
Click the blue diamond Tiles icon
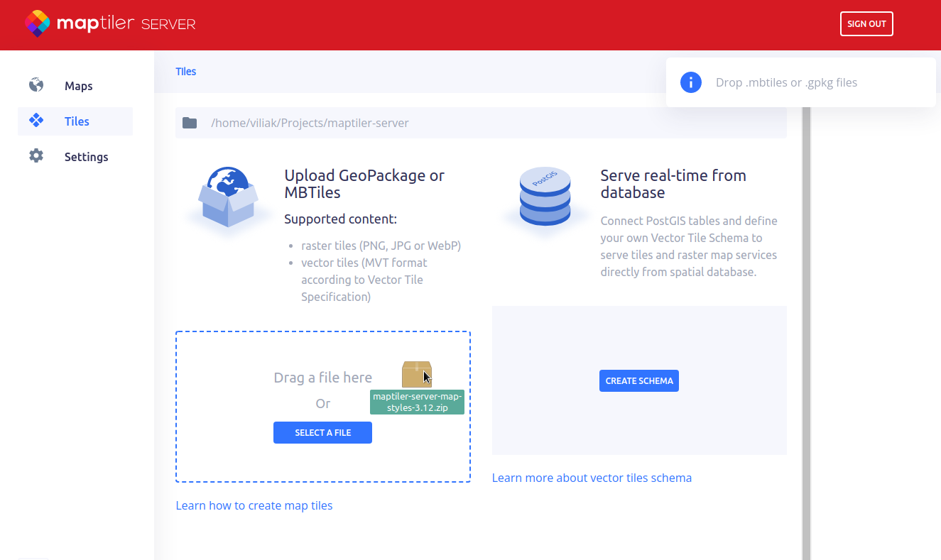coord(36,121)
